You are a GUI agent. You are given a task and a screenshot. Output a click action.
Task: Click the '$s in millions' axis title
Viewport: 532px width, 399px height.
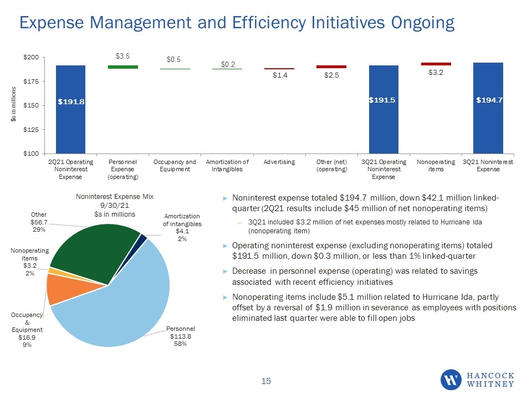coord(13,104)
